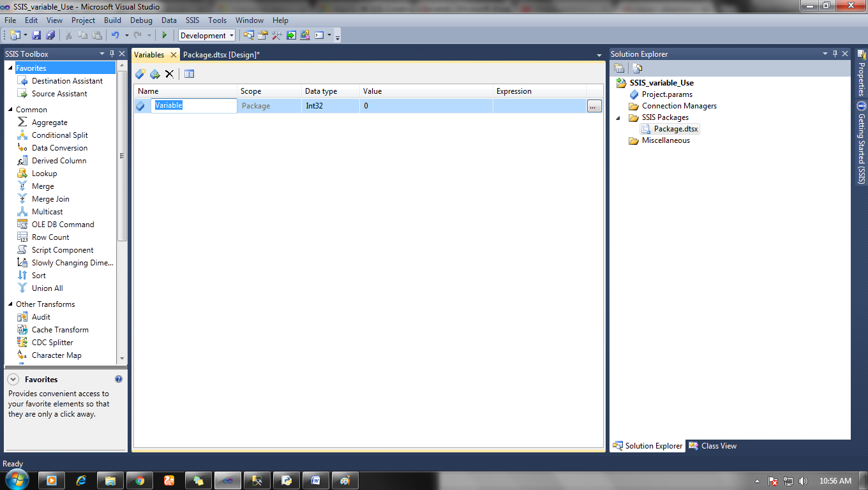This screenshot has width=868, height=490.
Task: Click the Solution Explorer toolbar icon
Action: [x=249, y=35]
